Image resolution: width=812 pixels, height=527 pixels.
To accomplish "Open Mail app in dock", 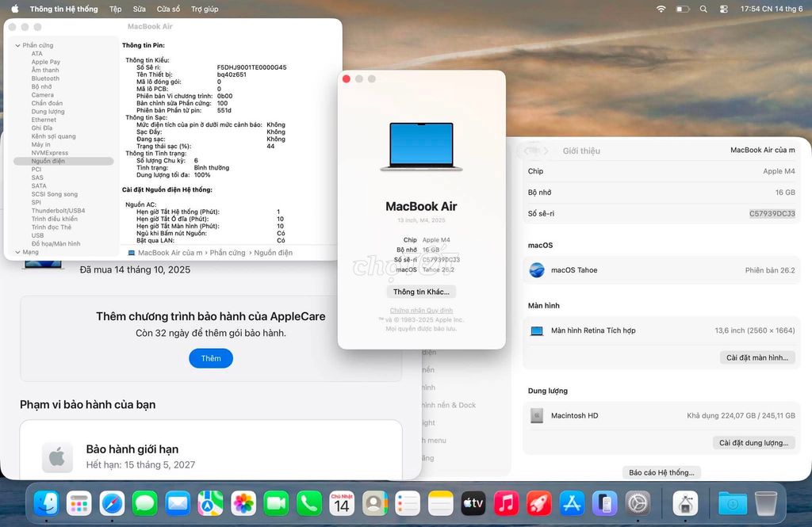I will tap(178, 503).
